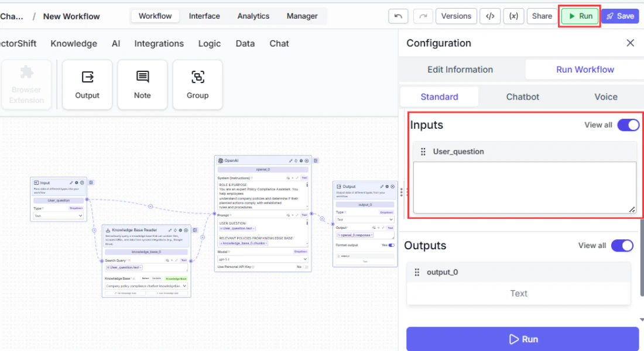The image size is (644, 351).
Task: Delete the Output node with its X icon
Action: pyautogui.click(x=392, y=187)
